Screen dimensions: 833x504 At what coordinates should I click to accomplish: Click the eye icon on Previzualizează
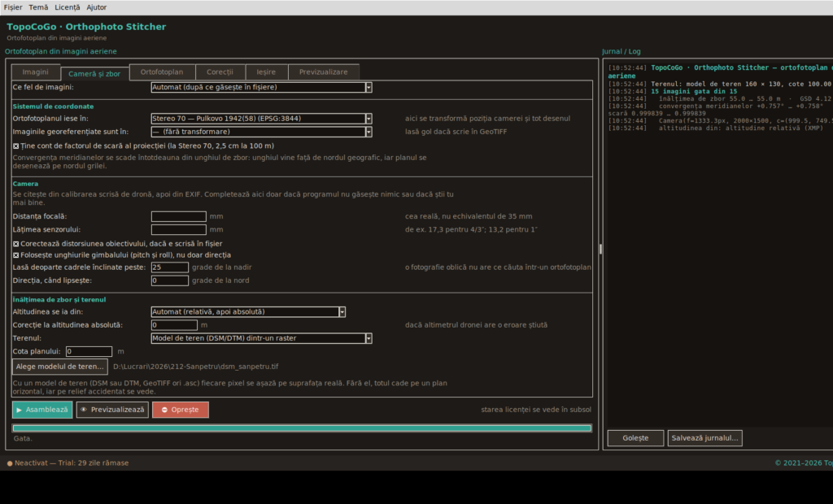click(84, 410)
